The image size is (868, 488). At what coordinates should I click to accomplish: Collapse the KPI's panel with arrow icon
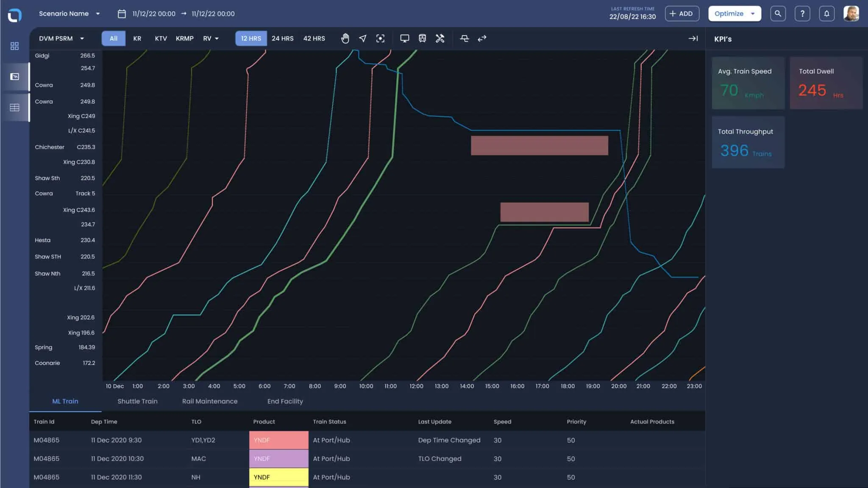tap(693, 39)
